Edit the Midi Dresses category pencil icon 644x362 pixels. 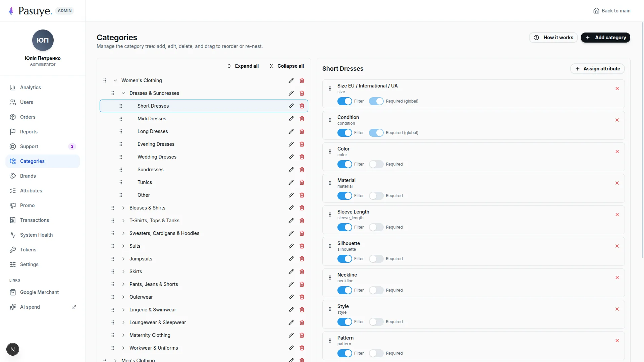(291, 119)
